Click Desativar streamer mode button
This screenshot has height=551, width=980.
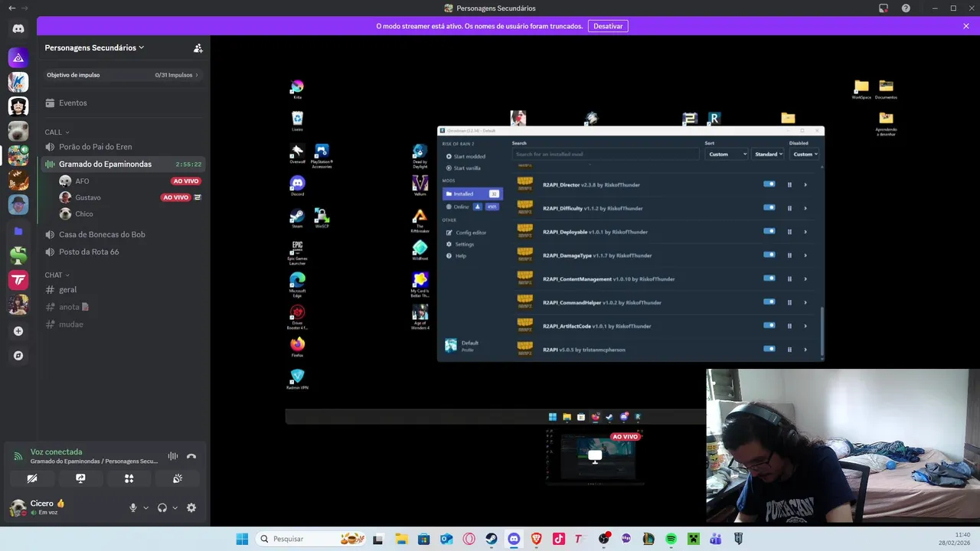(608, 26)
